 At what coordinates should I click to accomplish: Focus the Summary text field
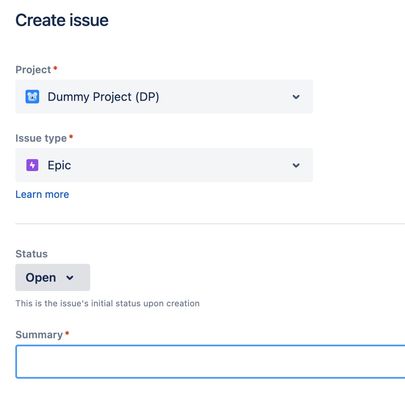click(x=210, y=362)
